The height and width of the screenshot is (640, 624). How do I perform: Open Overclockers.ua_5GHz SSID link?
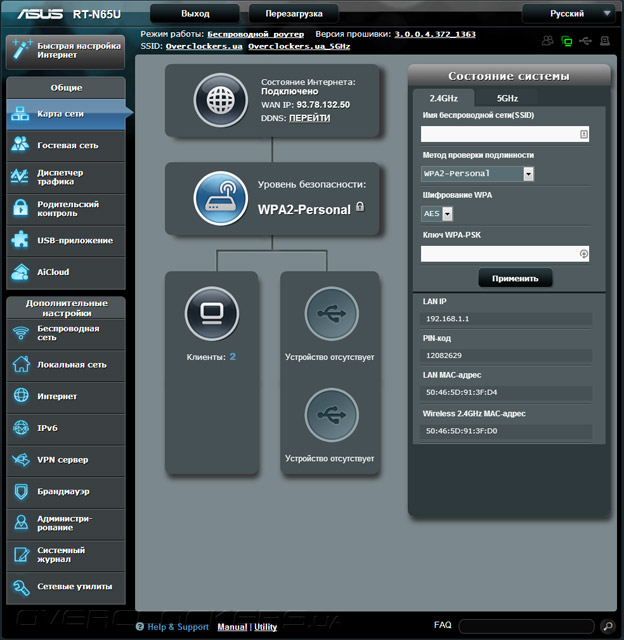click(299, 46)
